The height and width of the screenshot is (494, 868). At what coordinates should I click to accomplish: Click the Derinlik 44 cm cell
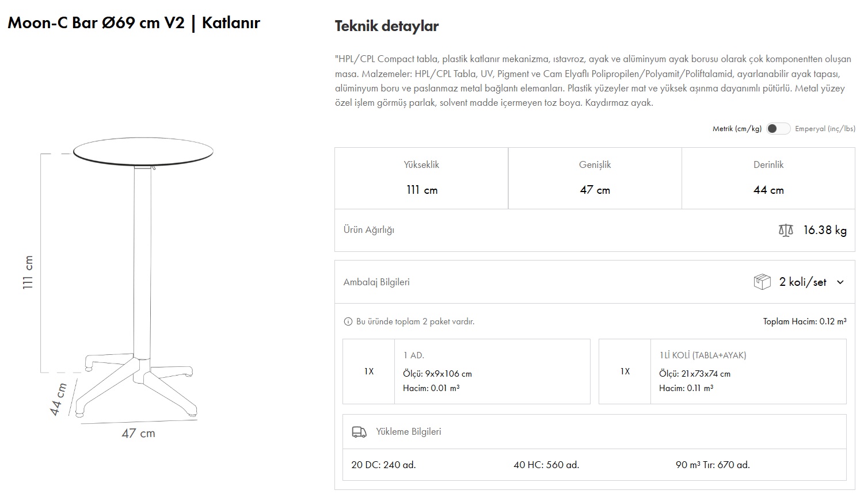768,178
